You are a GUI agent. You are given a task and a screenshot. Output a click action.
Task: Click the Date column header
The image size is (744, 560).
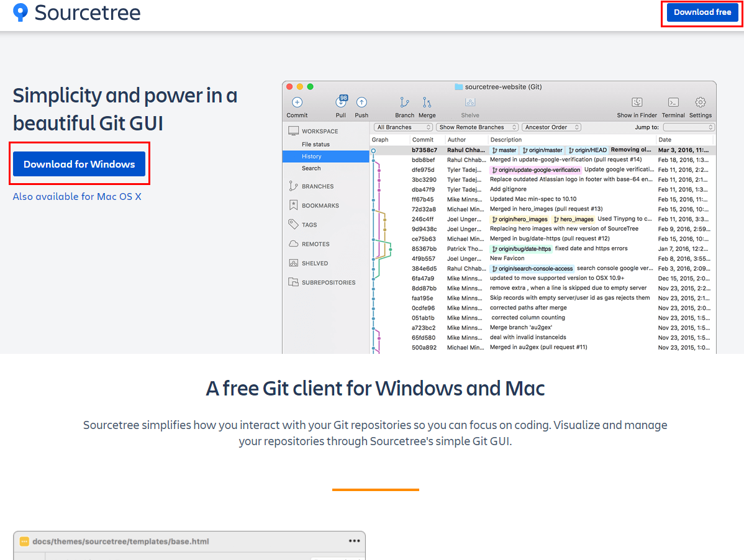[x=665, y=140]
